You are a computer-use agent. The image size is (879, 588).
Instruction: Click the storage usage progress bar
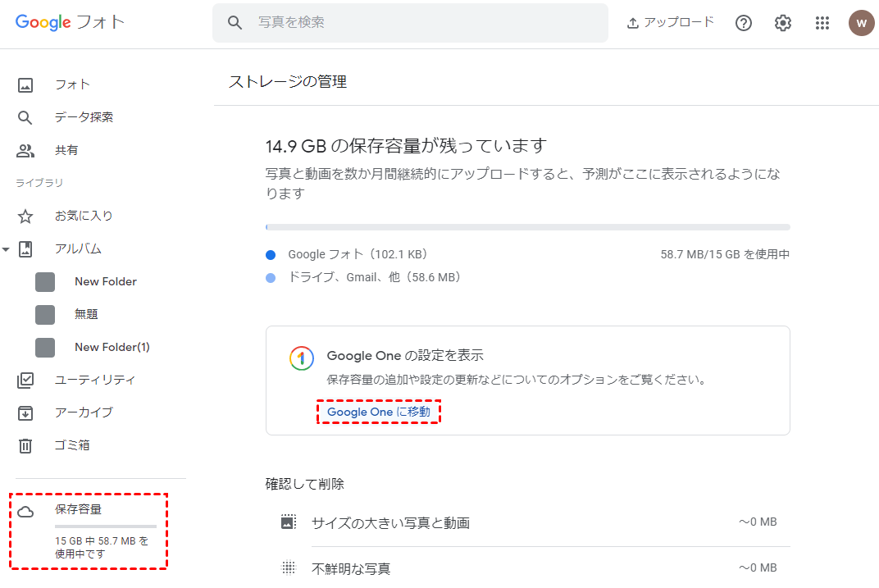(x=527, y=227)
